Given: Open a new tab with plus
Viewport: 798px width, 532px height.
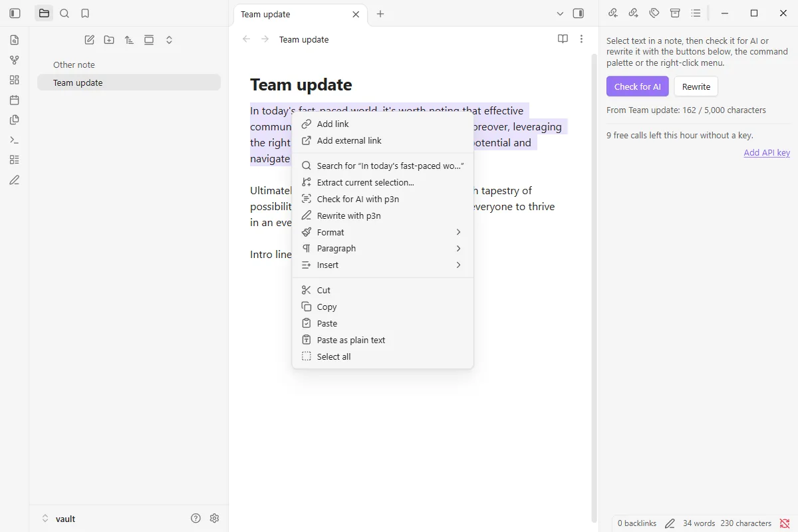Looking at the screenshot, I should click(380, 13).
